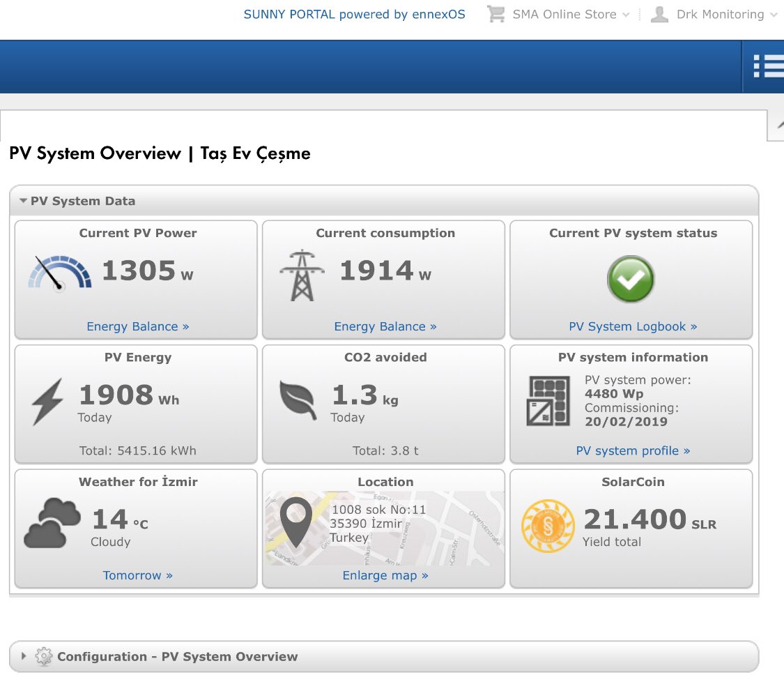
Task: Click the solar panel system information icon
Action: (x=548, y=401)
